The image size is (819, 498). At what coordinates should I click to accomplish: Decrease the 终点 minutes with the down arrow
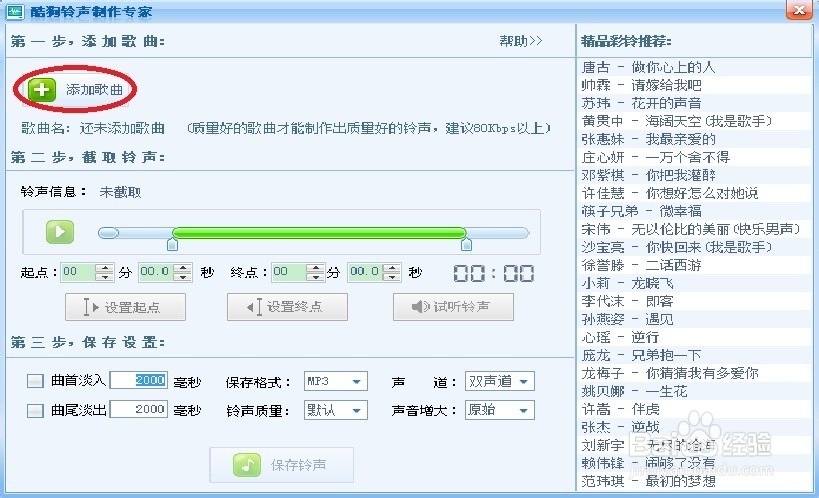[x=315, y=276]
